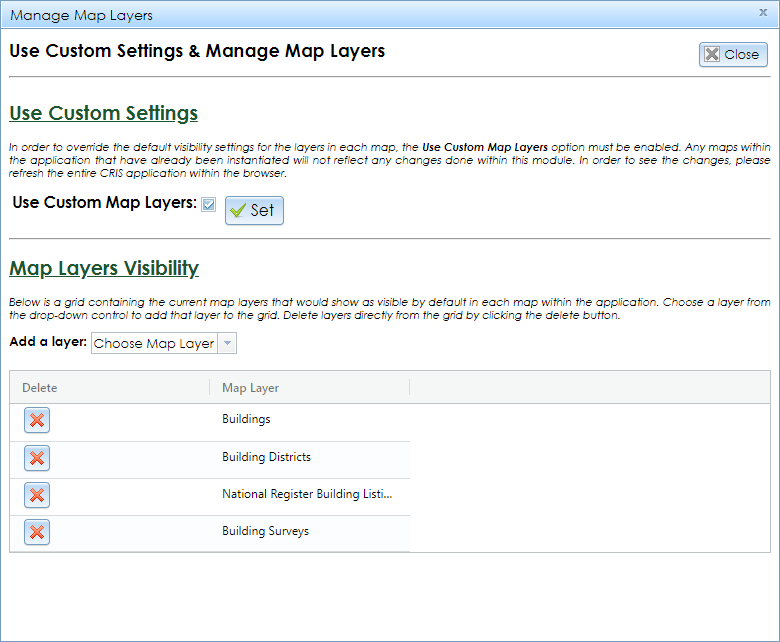
Task: Click the Map Layers Visibility heading
Action: coord(104,269)
